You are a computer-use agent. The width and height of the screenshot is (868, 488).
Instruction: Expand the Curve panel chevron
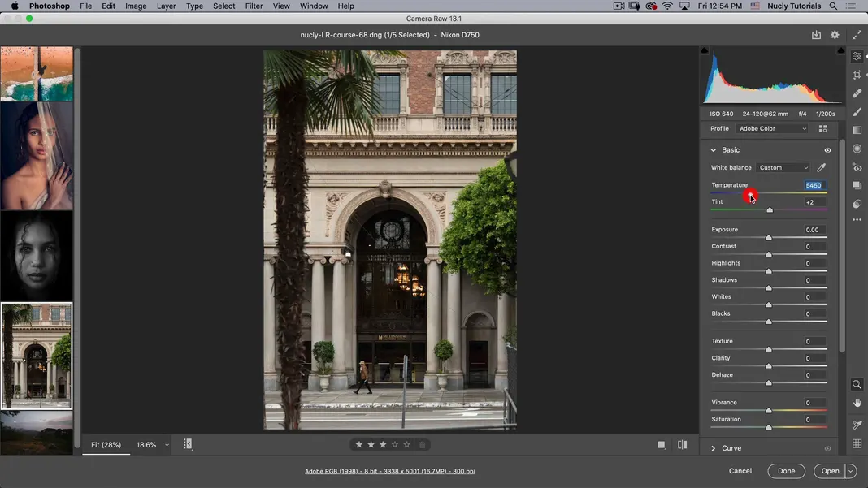click(x=714, y=448)
